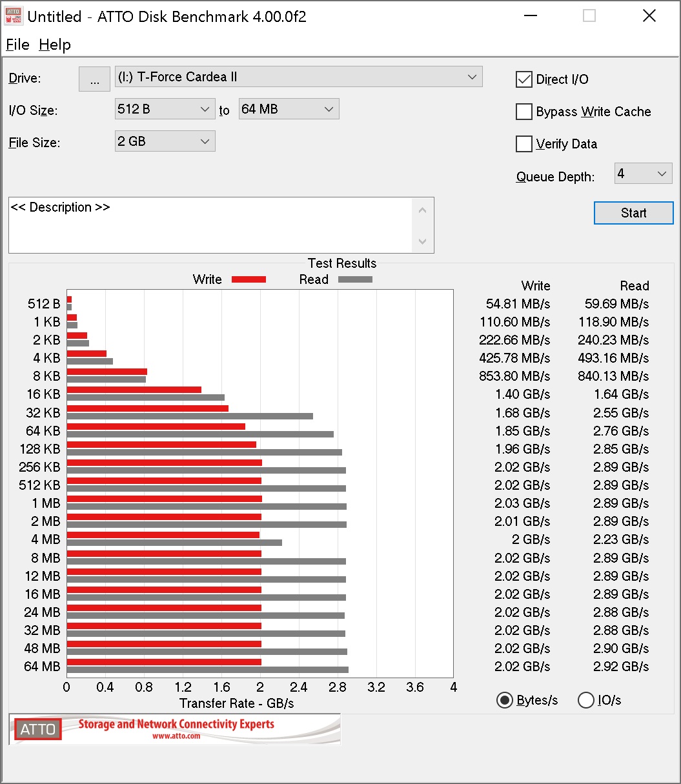The width and height of the screenshot is (681, 784).
Task: Select the IO/s radio button
Action: [585, 700]
